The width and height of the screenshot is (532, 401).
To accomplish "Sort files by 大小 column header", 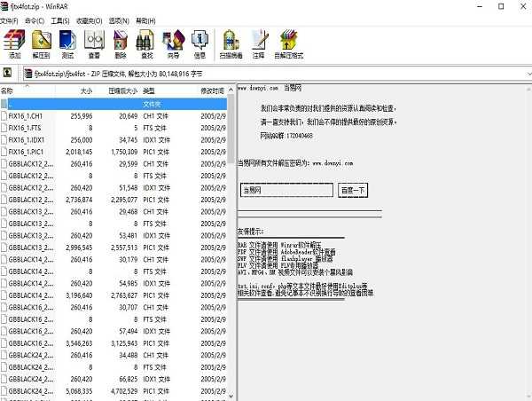I will click(x=85, y=90).
